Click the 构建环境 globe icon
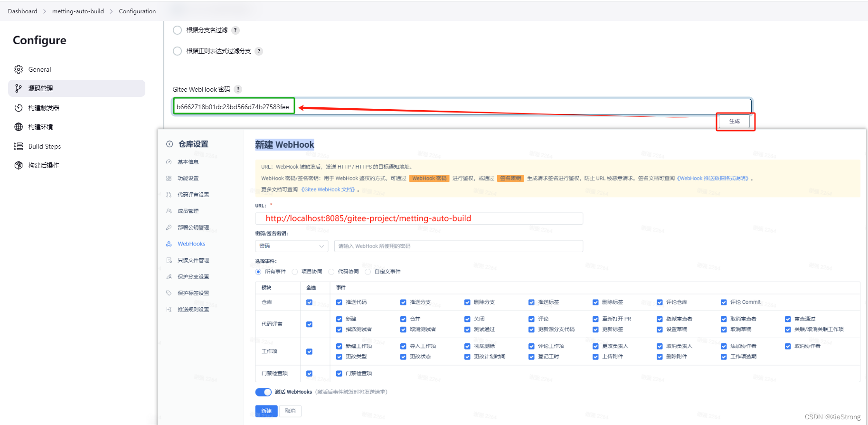Screen dimensions: 868x425 (x=19, y=127)
